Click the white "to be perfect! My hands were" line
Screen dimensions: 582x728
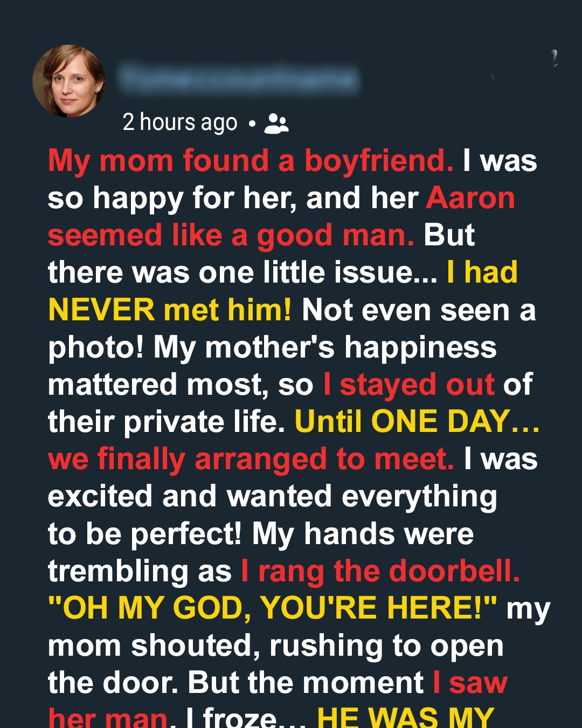pyautogui.click(x=261, y=534)
